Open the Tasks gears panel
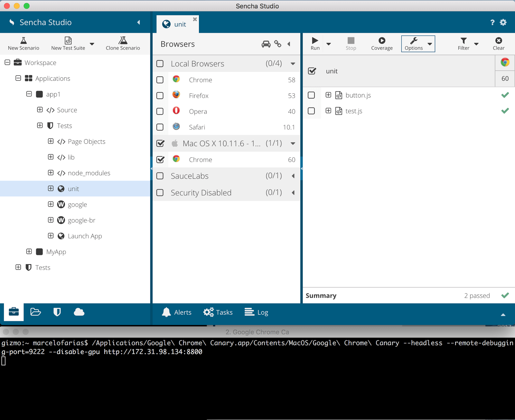Screen dimensions: 515x420 [x=218, y=312]
